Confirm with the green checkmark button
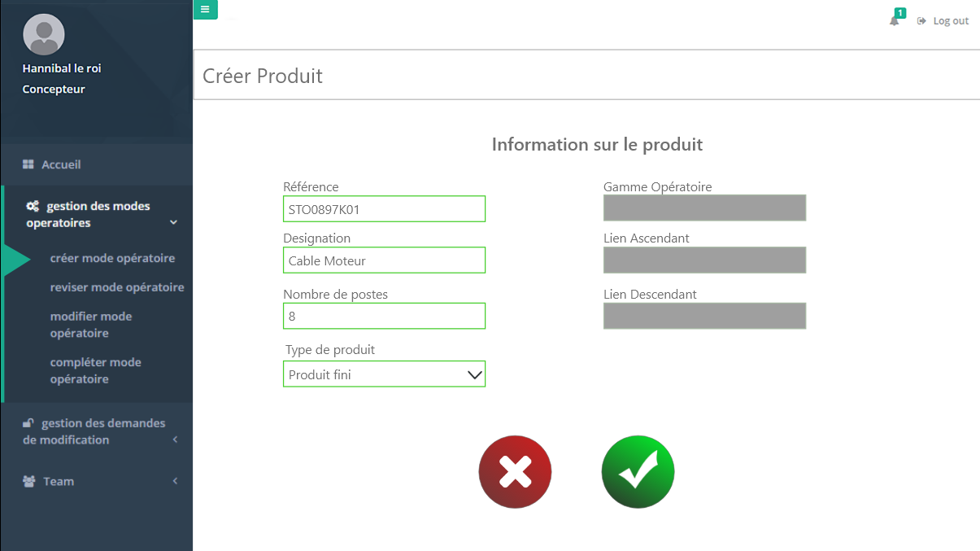 pos(638,472)
